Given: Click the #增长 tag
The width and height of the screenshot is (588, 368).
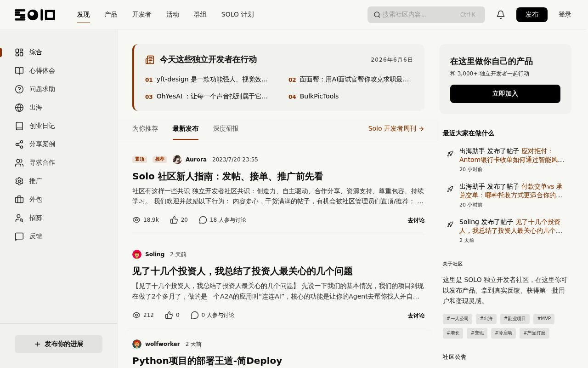Looking at the screenshot, I should pos(453,333).
